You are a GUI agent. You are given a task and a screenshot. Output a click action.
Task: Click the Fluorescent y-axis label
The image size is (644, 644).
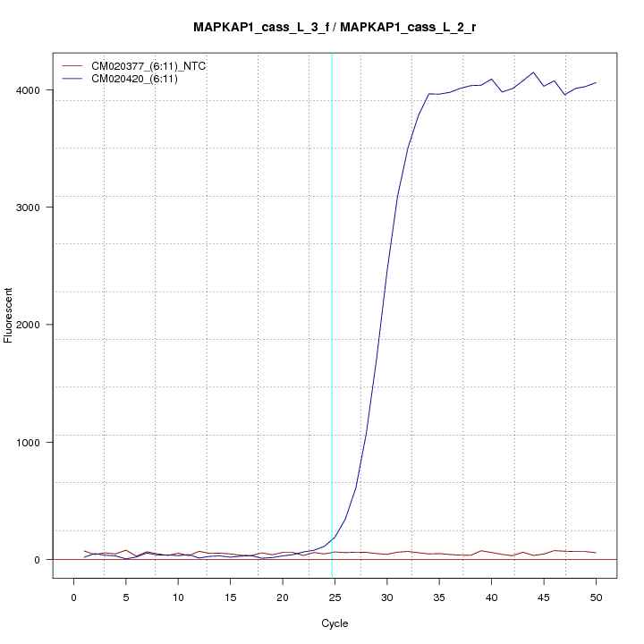point(10,315)
